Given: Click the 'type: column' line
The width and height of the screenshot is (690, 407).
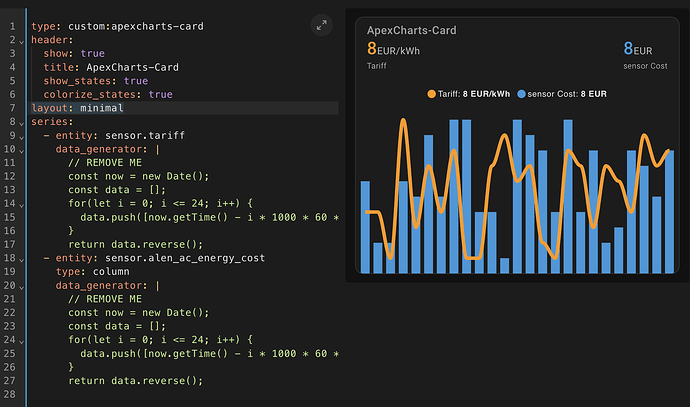Looking at the screenshot, I should [x=92, y=271].
